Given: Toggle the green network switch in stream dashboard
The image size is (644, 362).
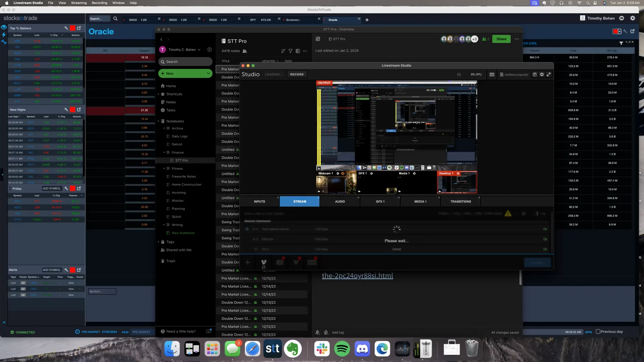Looking at the screenshot, I should [x=545, y=229].
